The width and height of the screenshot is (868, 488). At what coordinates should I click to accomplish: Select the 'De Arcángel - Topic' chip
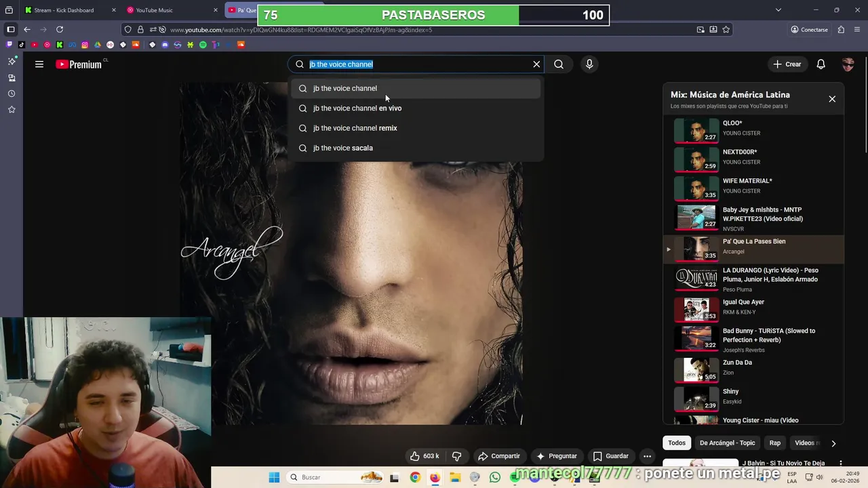click(x=727, y=443)
